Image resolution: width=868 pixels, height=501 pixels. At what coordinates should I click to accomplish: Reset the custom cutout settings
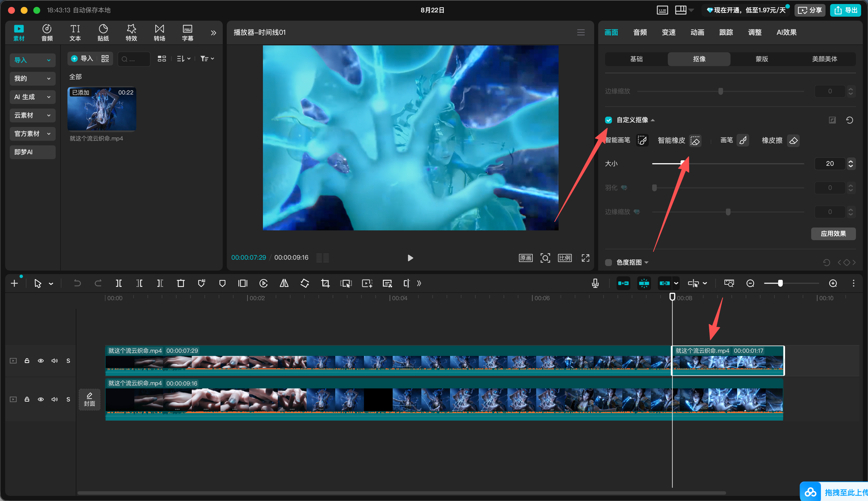pos(849,120)
